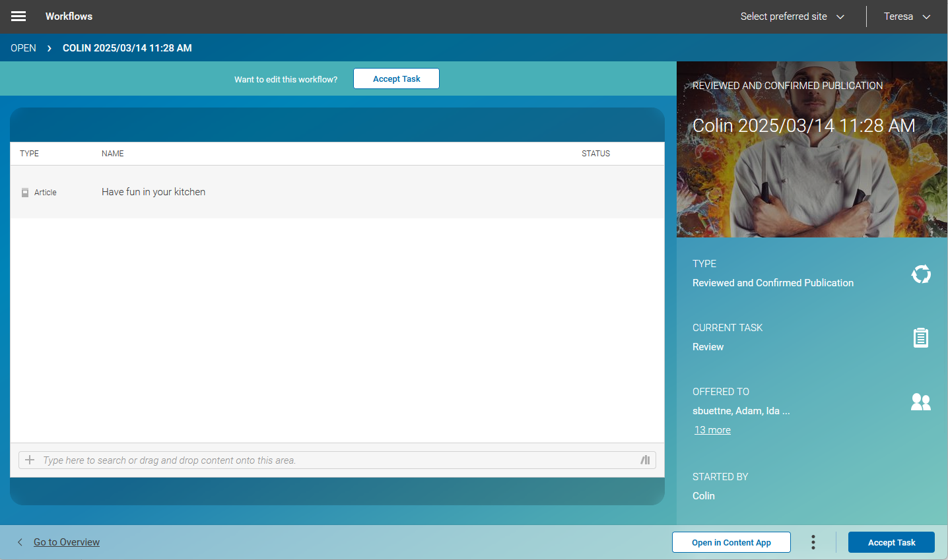The height and width of the screenshot is (560, 948).
Task: Select the Have fun in your kitchen article
Action: click(153, 191)
